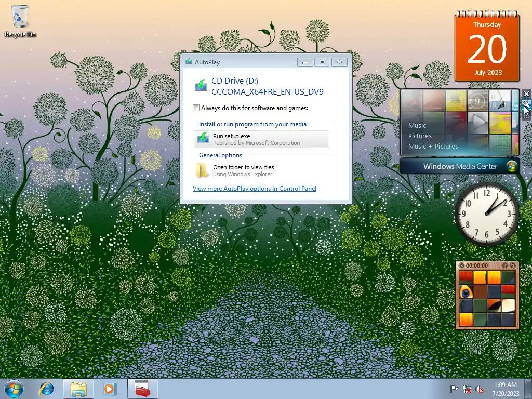
Task: Click the calendar gadget showing Thursday 20
Action: 487,46
